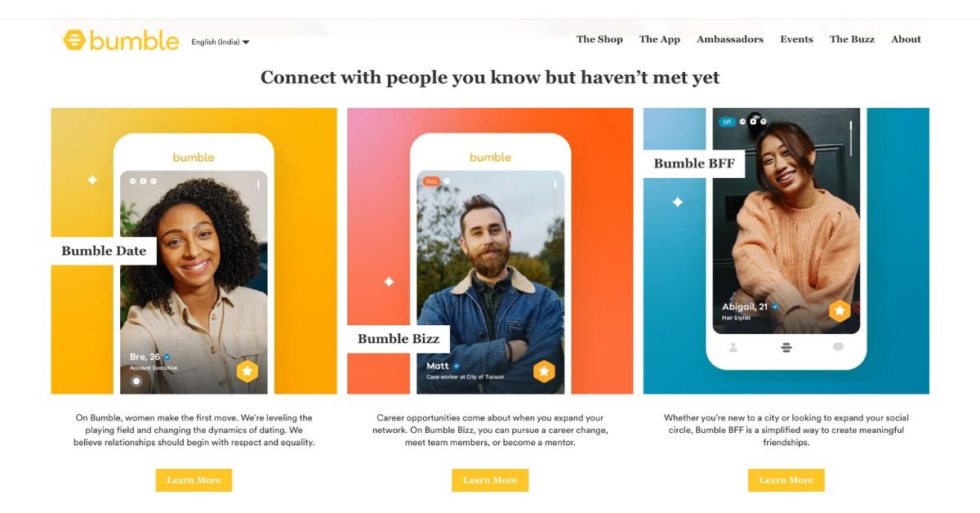980x513 pixels.
Task: Click the verified checkmark next to Bre, 26
Action: (x=167, y=357)
